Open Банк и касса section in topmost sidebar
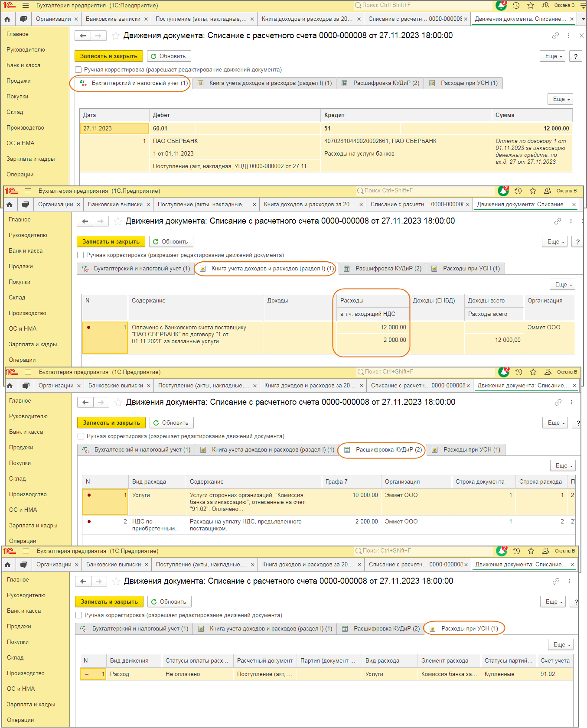The image size is (587, 728). click(23, 65)
